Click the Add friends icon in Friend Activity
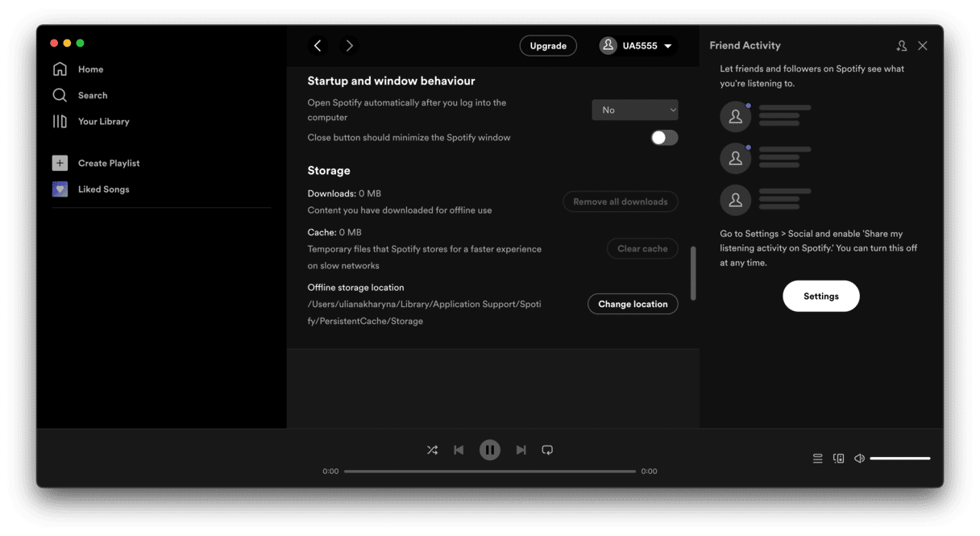The height and width of the screenshot is (536, 980). (902, 46)
